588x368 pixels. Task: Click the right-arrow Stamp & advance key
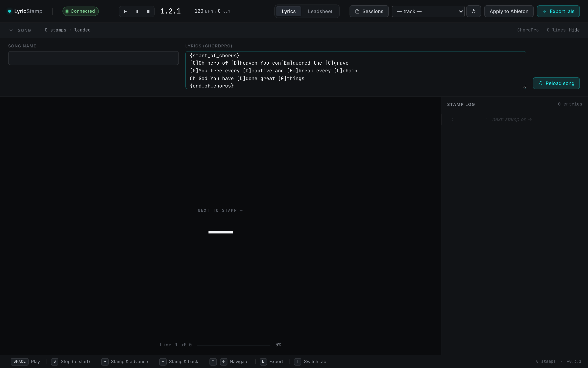(x=105, y=361)
